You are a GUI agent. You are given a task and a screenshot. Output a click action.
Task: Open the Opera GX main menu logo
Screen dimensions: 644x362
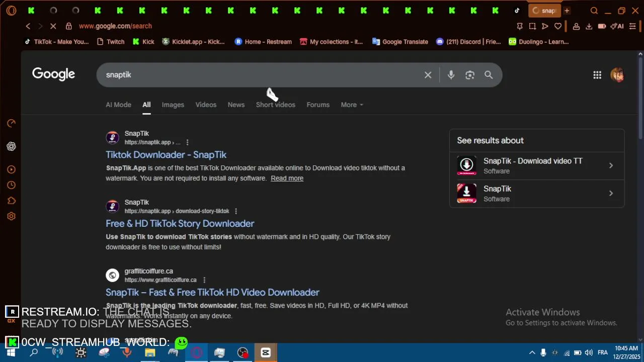pyautogui.click(x=11, y=11)
